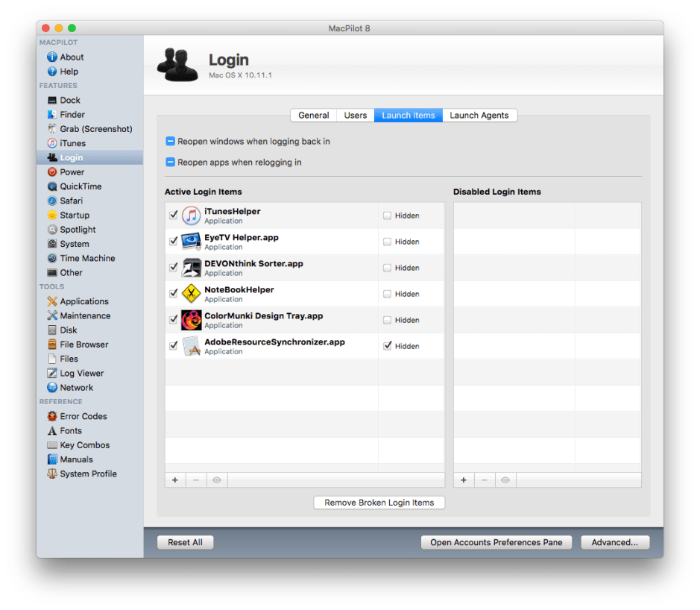Click the eye icon under Disabled Login Items
This screenshot has width=700, height=610.
[x=505, y=480]
